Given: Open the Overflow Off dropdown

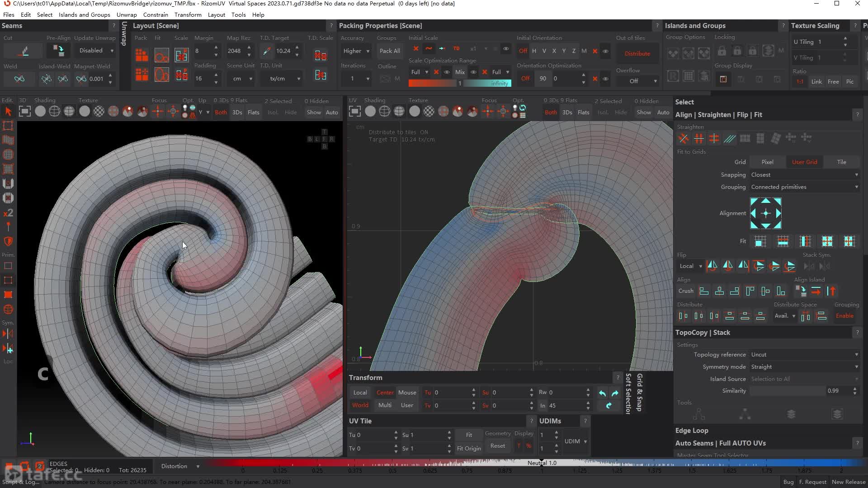Looking at the screenshot, I should (637, 81).
